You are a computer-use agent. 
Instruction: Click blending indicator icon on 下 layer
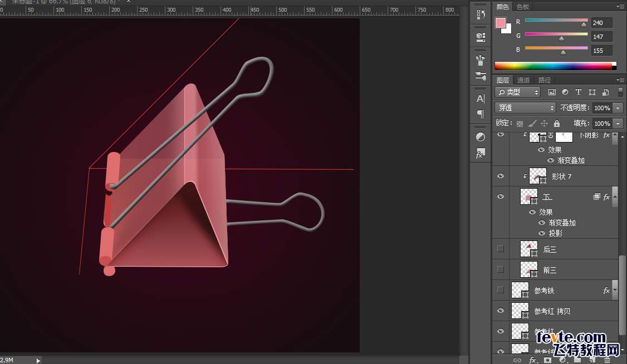[x=596, y=196]
